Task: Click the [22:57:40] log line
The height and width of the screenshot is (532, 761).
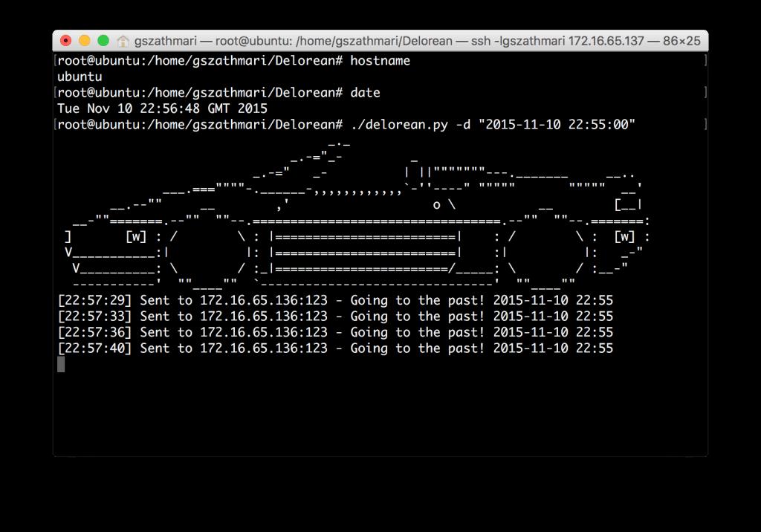Action: click(335, 348)
